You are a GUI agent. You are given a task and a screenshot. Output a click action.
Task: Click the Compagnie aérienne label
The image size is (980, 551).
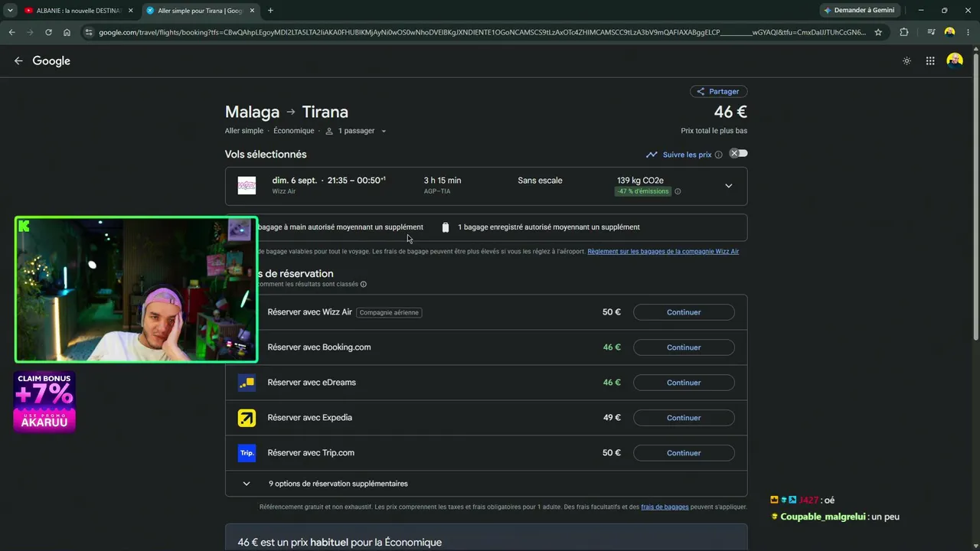pyautogui.click(x=389, y=312)
